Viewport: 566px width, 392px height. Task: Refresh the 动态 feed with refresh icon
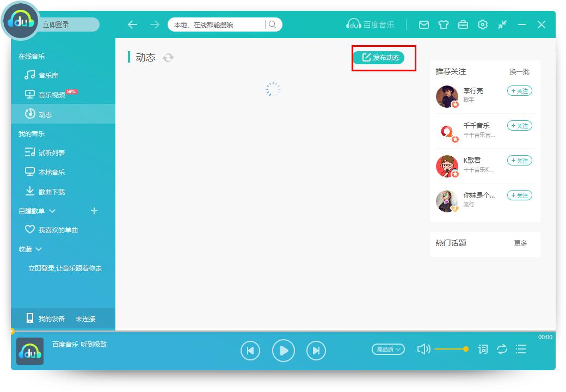point(168,57)
